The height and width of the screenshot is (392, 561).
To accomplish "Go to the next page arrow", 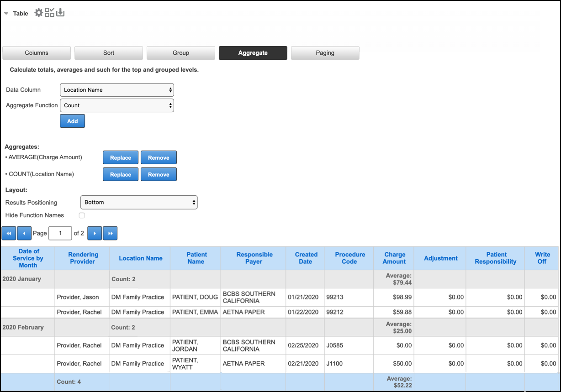I will (95, 233).
